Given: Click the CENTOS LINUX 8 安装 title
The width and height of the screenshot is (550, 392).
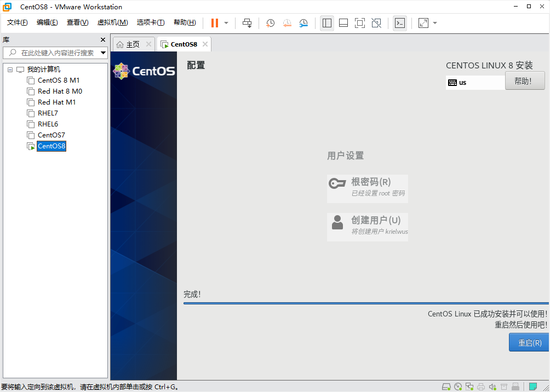Looking at the screenshot, I should click(489, 66).
